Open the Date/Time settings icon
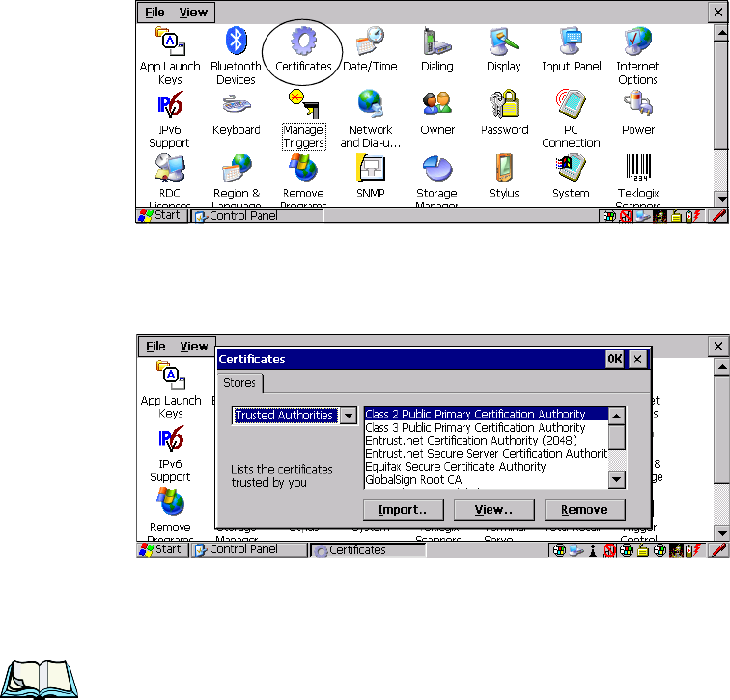The height and width of the screenshot is (700, 730). pos(370,50)
